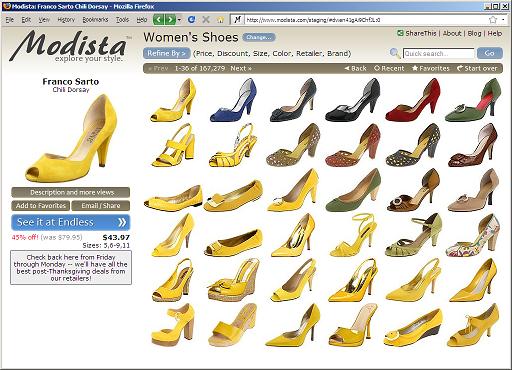Open the address bar dropdown arrow
The image size is (512, 370).
pos(503,20)
